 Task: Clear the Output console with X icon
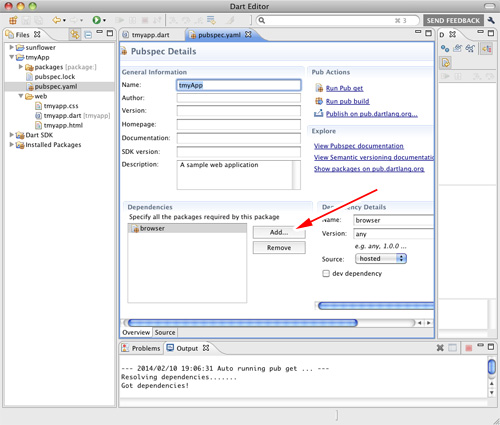440,348
